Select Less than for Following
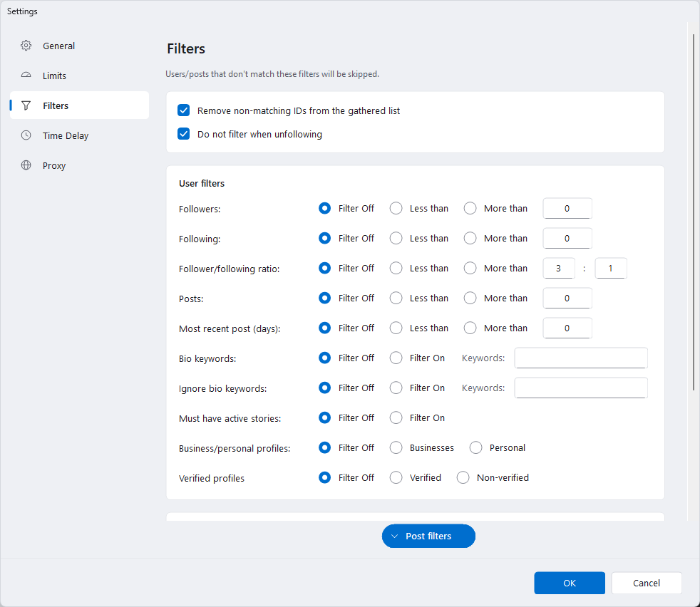 (396, 239)
